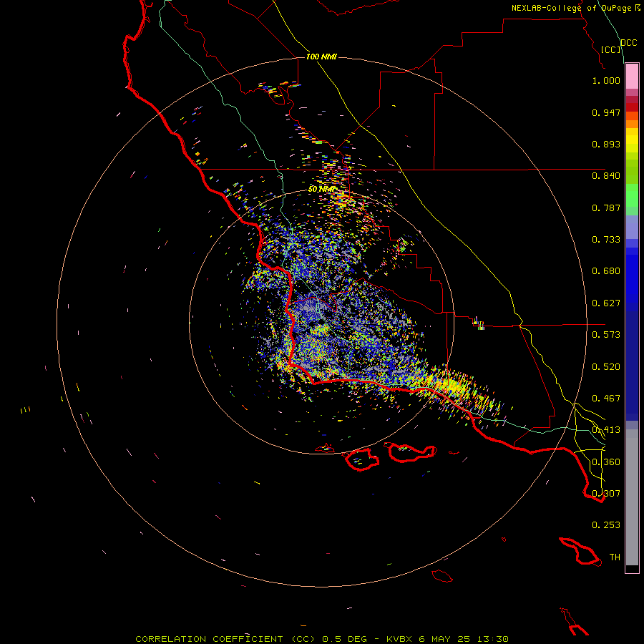Select the 0.947 scale value

tap(606, 112)
